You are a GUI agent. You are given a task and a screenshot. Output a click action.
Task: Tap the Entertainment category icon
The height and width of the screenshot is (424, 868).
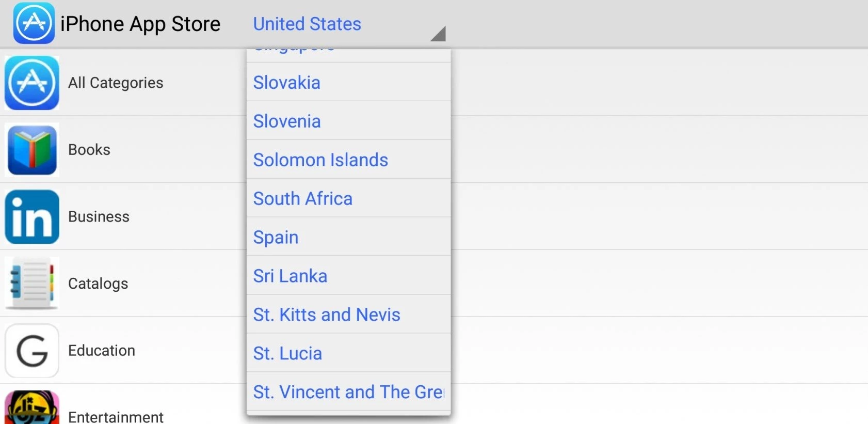32,409
